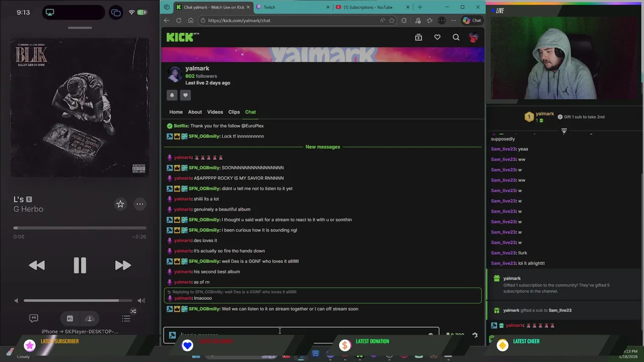This screenshot has height=362, width=644.
Task: Click 'Lock tf innnnnnnnnn' chat message
Action: tap(243, 136)
